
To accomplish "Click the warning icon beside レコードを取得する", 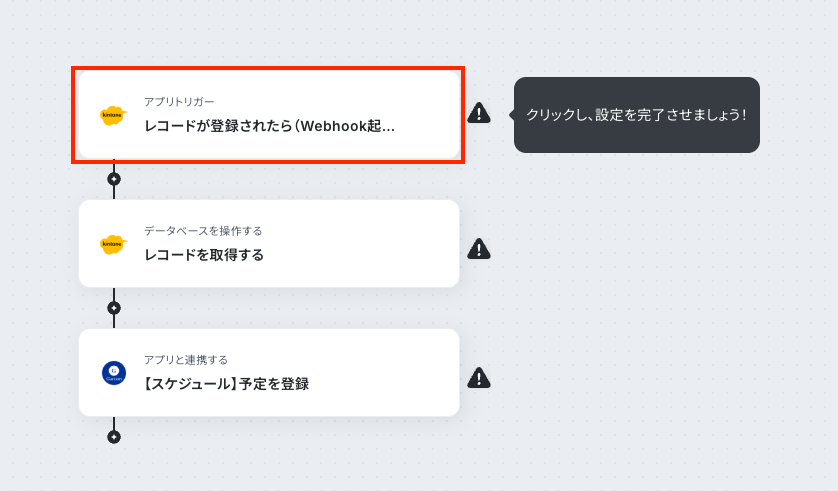I will click(x=479, y=249).
